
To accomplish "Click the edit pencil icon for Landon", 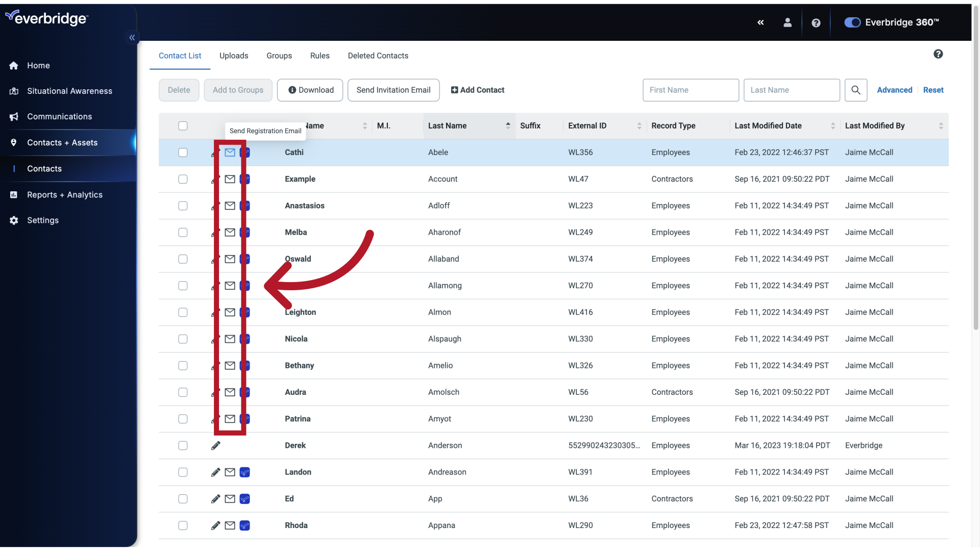I will click(215, 471).
